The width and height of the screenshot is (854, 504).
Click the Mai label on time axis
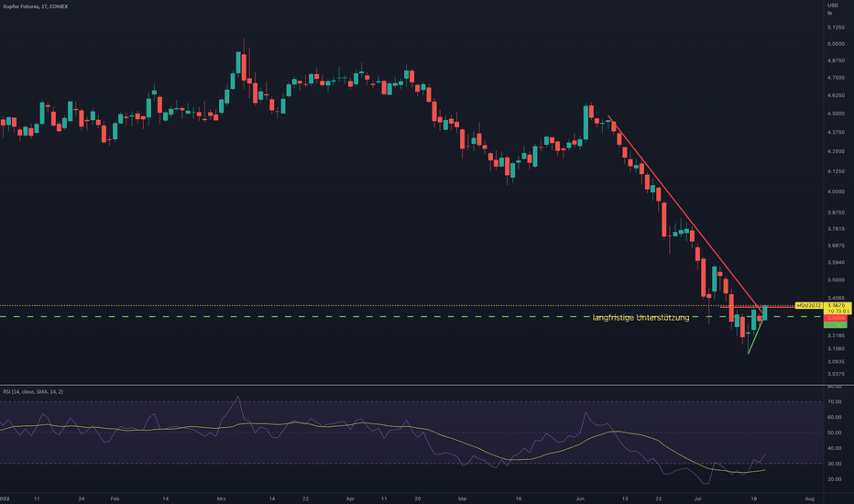pyautogui.click(x=463, y=499)
